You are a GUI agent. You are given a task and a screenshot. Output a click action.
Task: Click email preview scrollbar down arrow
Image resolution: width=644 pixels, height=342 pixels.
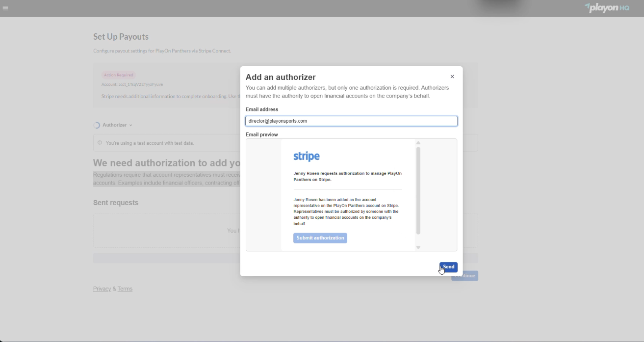pyautogui.click(x=418, y=247)
